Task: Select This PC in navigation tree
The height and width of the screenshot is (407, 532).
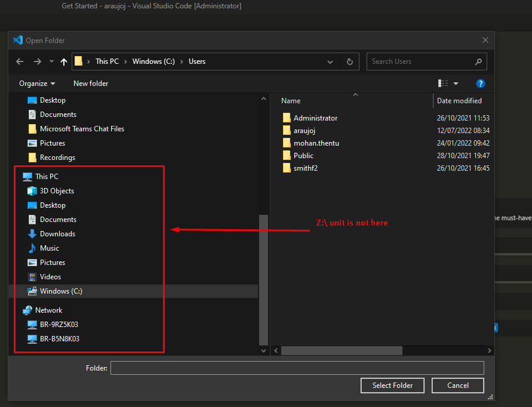Action: click(47, 177)
